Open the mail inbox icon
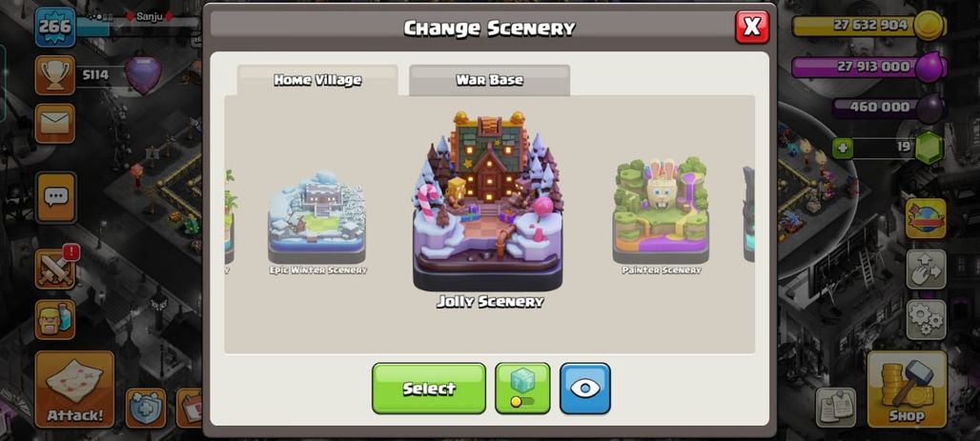Screen dimensions: 980x441 point(55,124)
